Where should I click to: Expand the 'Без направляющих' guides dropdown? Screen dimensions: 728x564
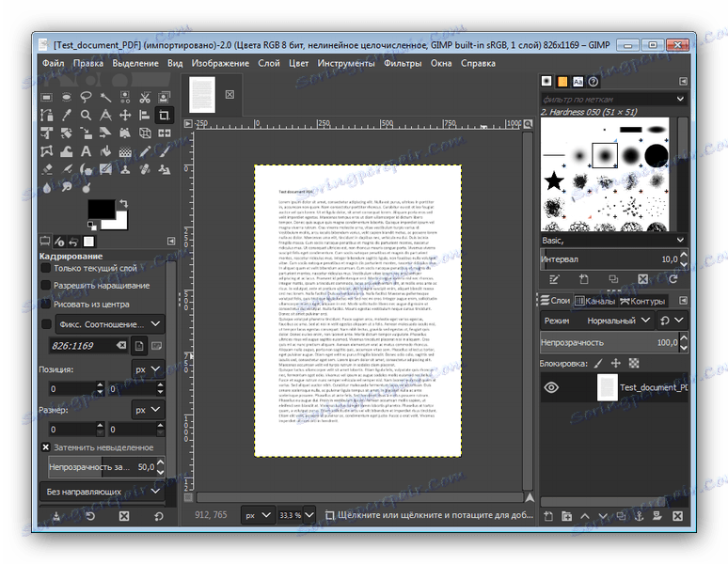[x=103, y=491]
